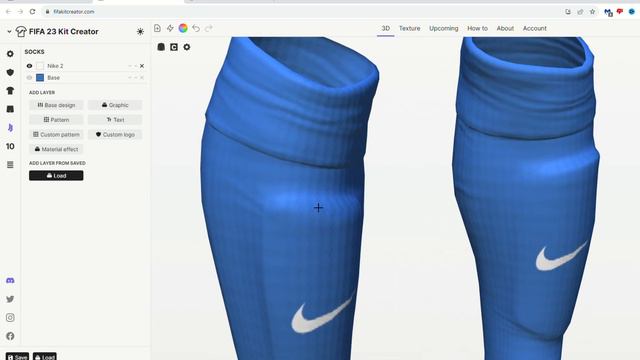The image size is (640, 360).
Task: Add a Custom pattern layer
Action: pos(56,134)
